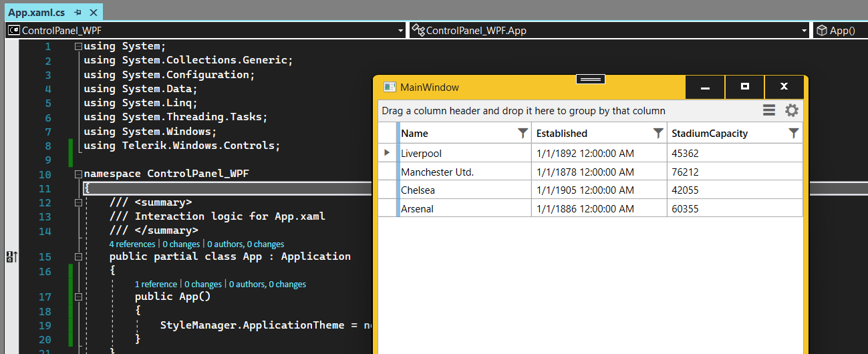This screenshot has width=868, height=354.
Task: Collapse the App class outline region
Action: [x=78, y=256]
